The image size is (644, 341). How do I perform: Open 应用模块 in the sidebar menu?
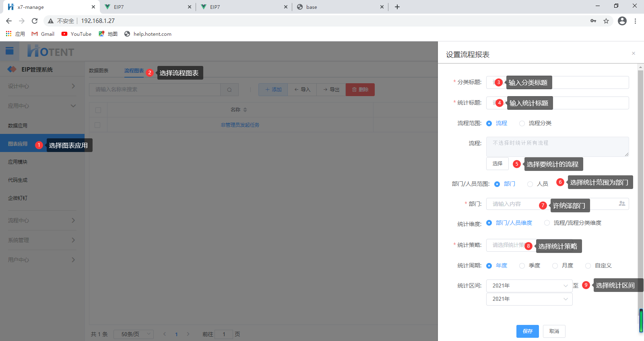(18, 162)
